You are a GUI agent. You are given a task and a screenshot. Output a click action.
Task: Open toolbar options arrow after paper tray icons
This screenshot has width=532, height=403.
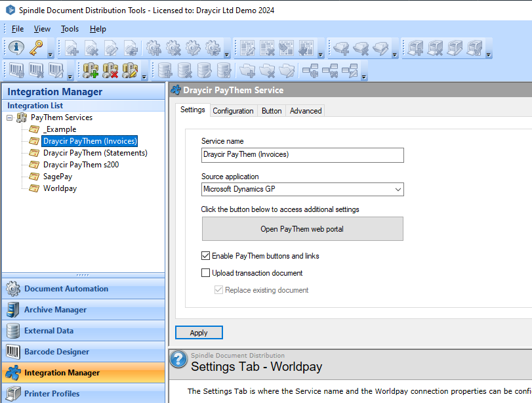click(395, 54)
